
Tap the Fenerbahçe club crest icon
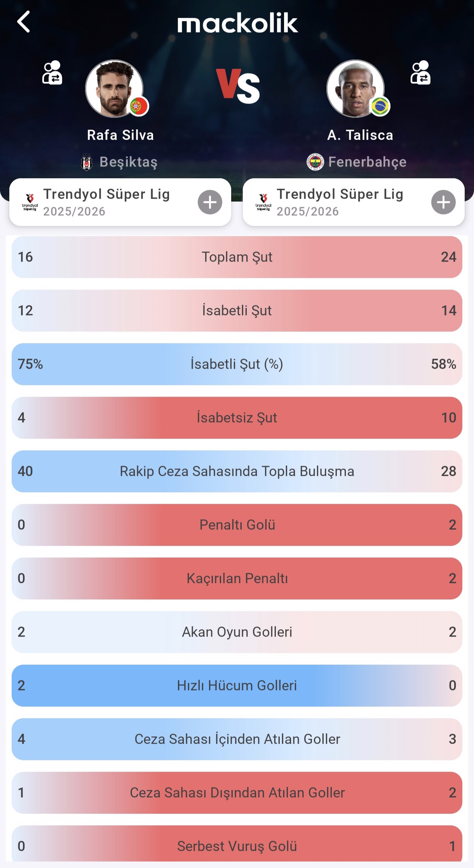pyautogui.click(x=315, y=162)
